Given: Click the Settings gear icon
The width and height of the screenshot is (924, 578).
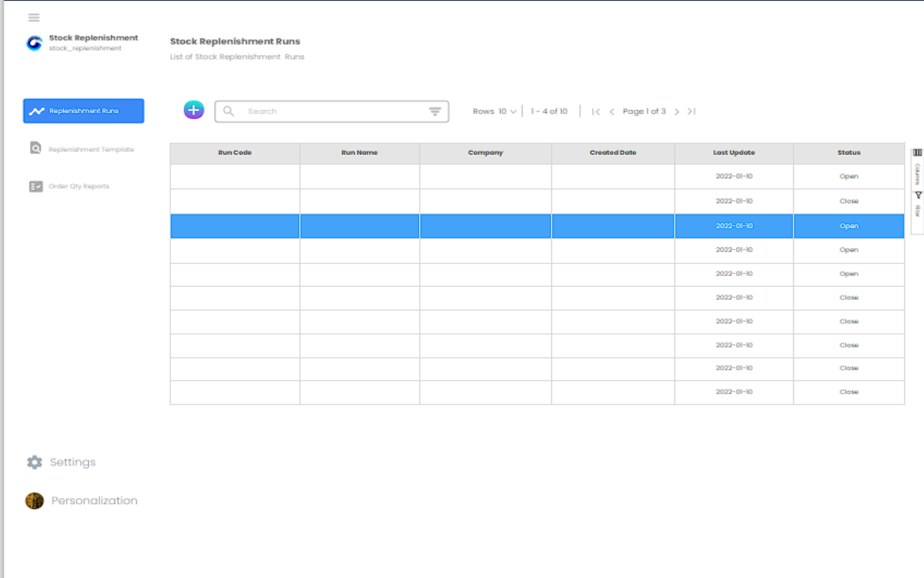Looking at the screenshot, I should (35, 462).
